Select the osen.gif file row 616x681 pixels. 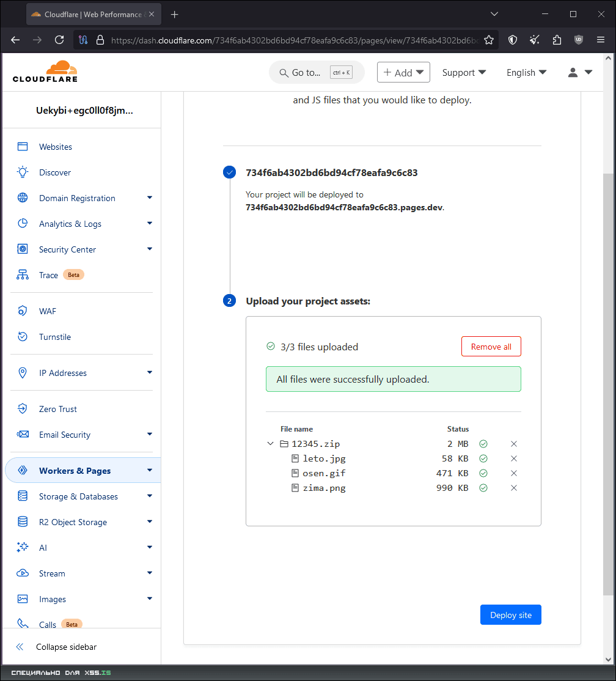(394, 473)
